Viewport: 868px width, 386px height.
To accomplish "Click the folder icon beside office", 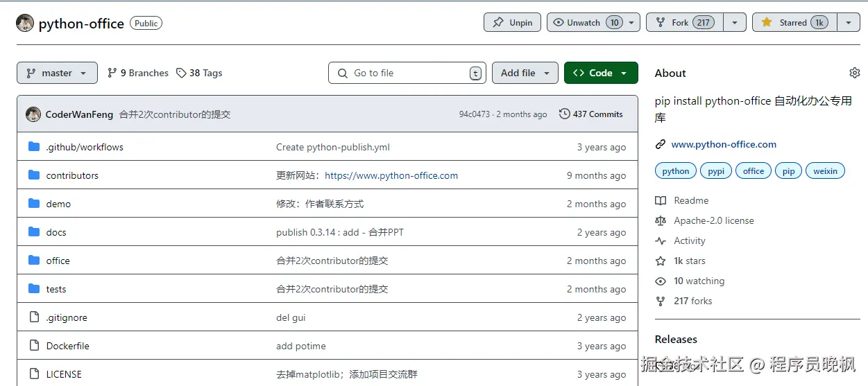I will (x=34, y=260).
